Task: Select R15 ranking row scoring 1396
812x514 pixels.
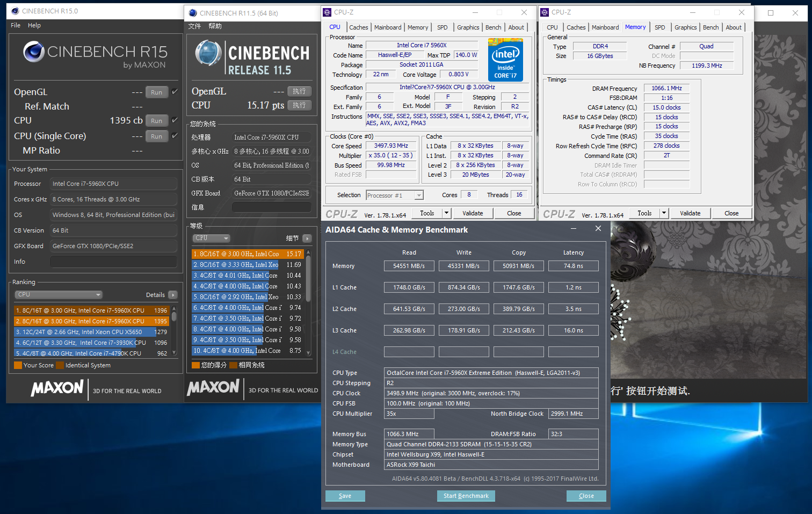Action: pyautogui.click(x=91, y=310)
